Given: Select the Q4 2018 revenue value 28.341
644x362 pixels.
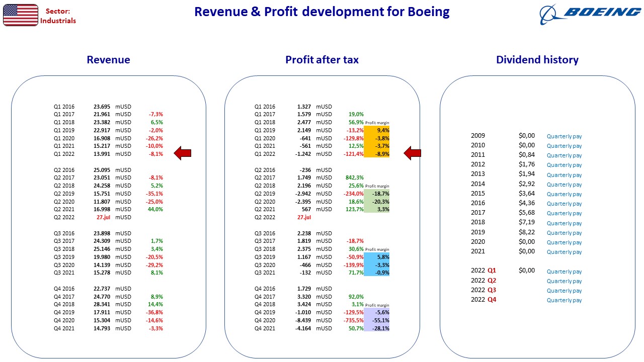Looking at the screenshot, I should (101, 304).
